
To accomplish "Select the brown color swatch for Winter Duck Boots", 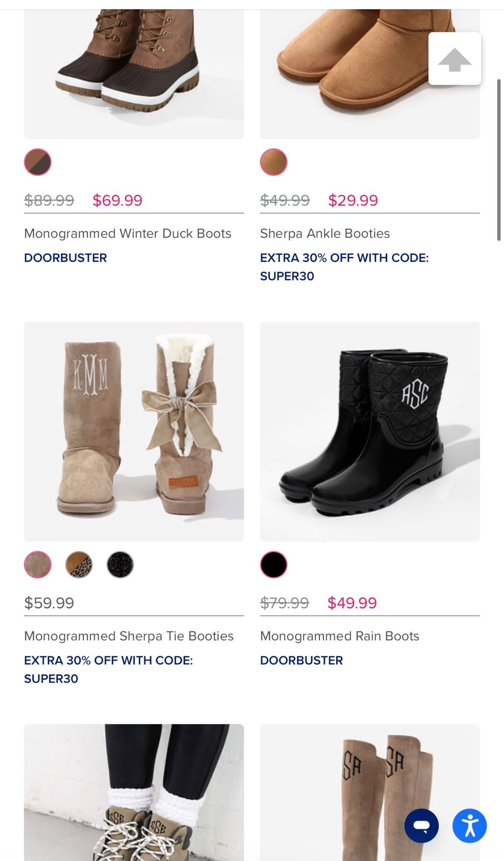I will [37, 162].
